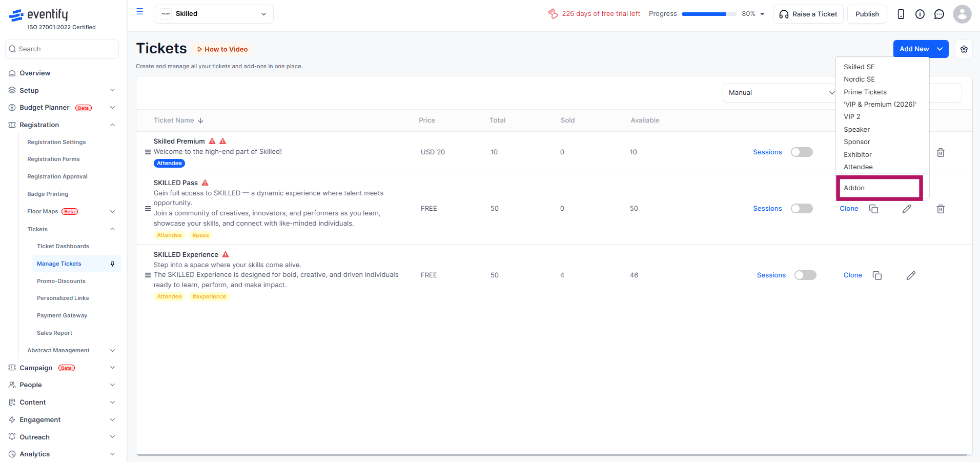Screen dimensions: 980x462
Task: Open Registration Settings in sidebar
Action: (56, 143)
